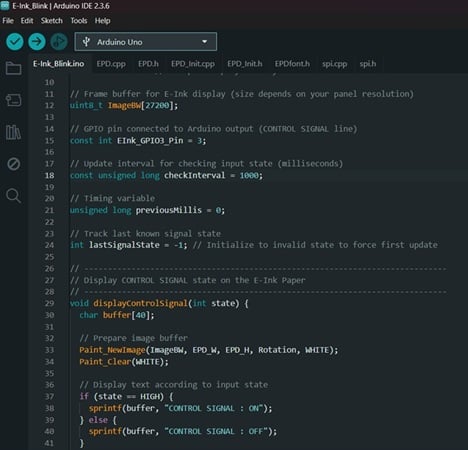Click the 'Paint_Clear' function call
Viewport: 468px width, 450px height.
105,362
